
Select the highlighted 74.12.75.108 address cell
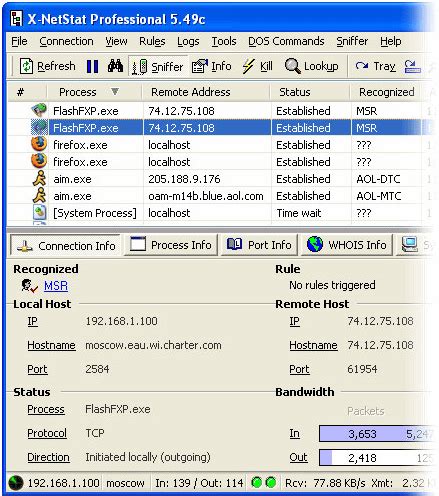207,128
